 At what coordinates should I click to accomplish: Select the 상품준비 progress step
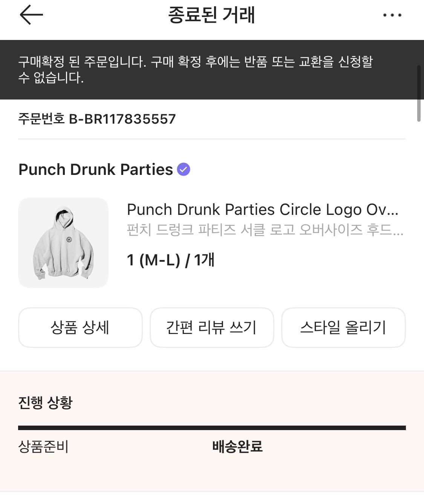point(43,447)
